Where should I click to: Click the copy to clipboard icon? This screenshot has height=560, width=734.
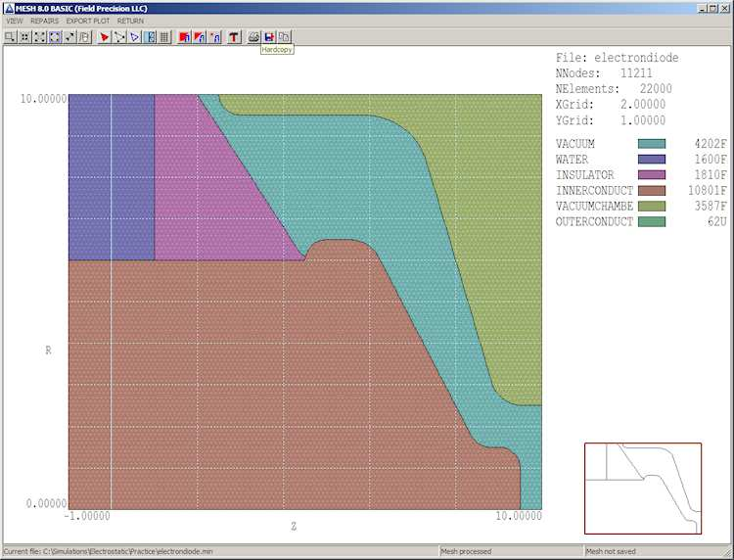pos(284,37)
